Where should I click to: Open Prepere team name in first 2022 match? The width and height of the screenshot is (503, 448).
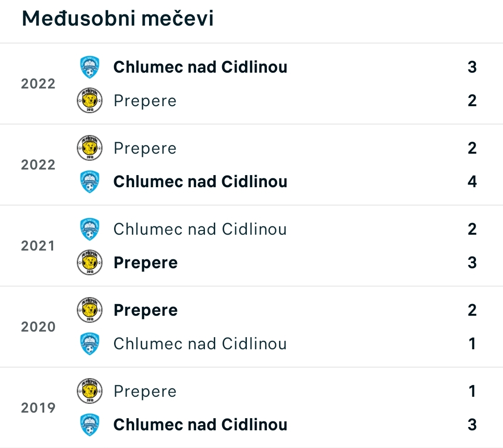(x=145, y=101)
